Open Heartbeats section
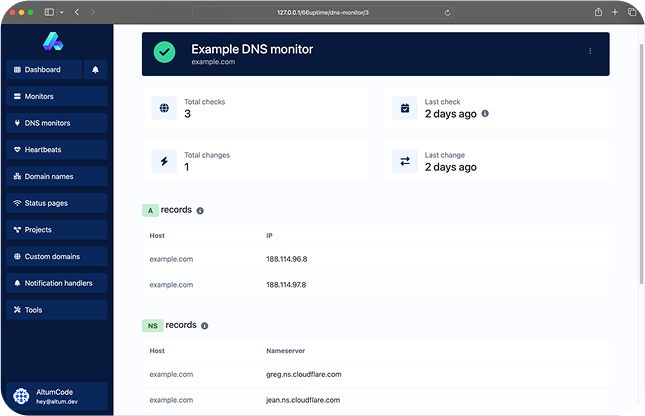The height and width of the screenshot is (416, 645). (x=56, y=150)
